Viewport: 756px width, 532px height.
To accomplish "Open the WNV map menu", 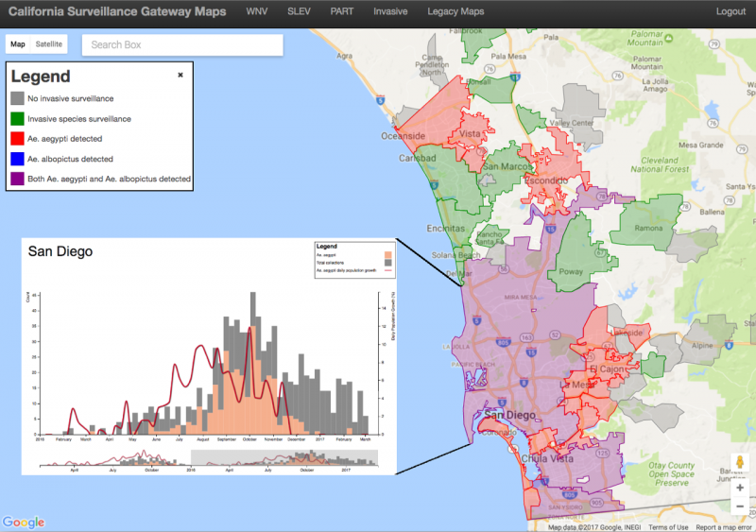I will 256,11.
